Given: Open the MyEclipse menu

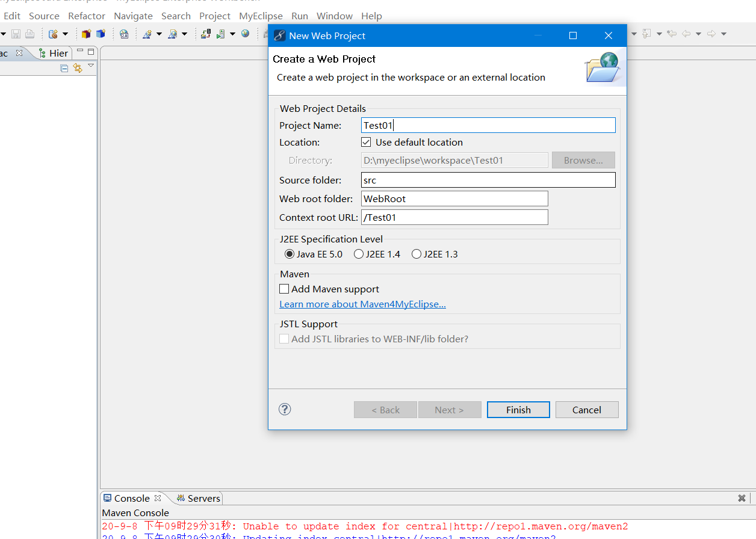Looking at the screenshot, I should coord(261,16).
